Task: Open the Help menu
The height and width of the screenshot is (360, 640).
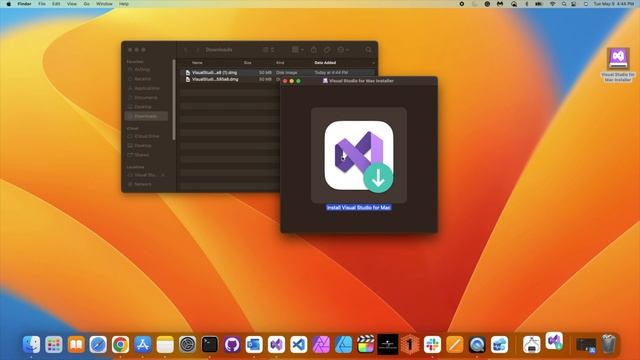Action: [x=124, y=4]
